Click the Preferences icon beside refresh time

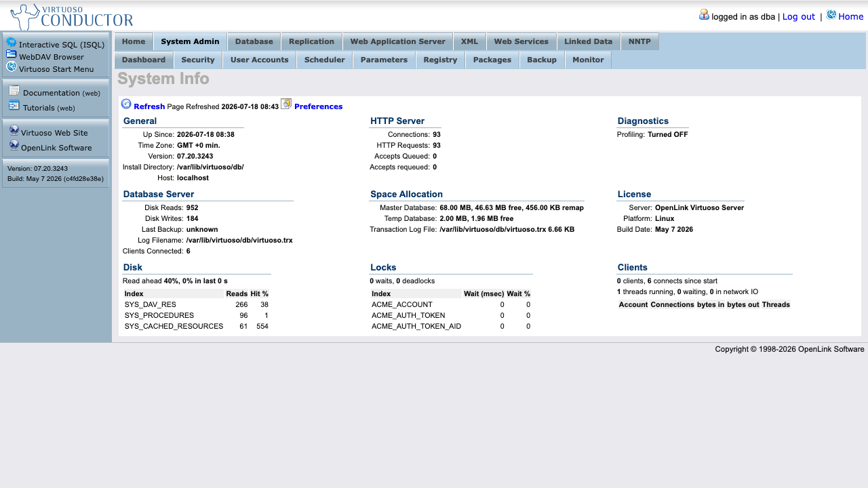tap(286, 104)
